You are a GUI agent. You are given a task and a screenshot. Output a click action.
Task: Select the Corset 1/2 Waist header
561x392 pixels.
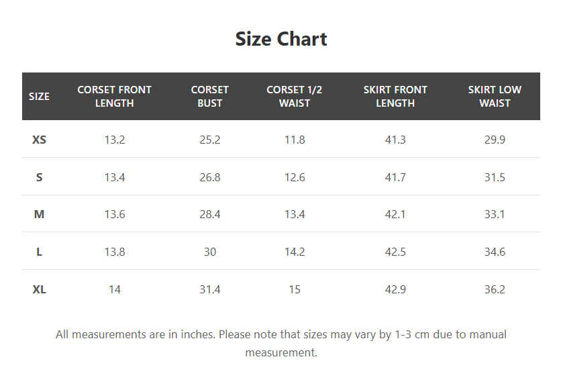pos(295,97)
